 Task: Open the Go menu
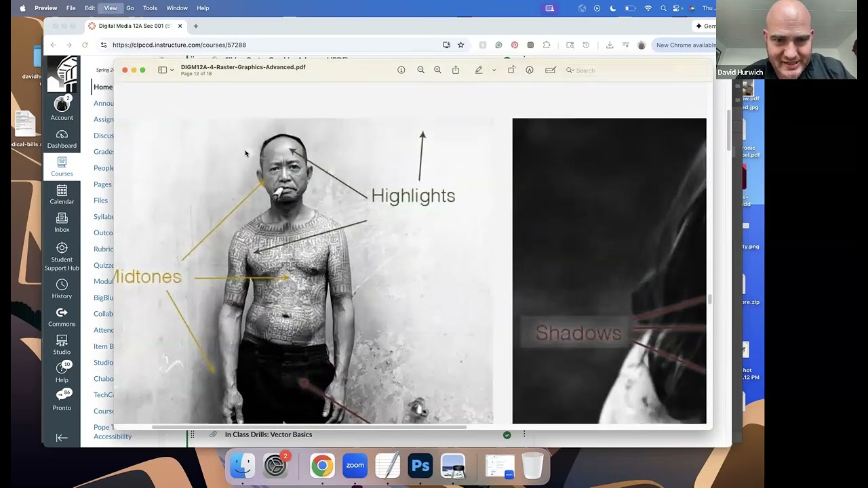pos(130,8)
